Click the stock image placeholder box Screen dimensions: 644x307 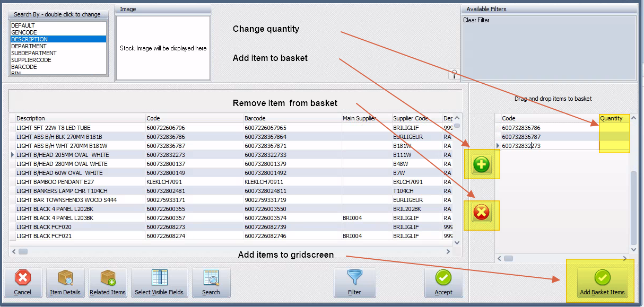(163, 48)
